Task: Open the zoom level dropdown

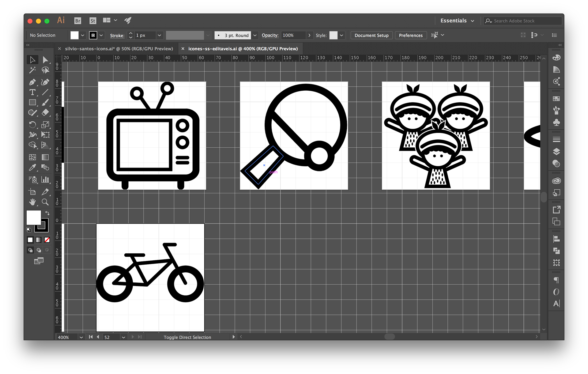Action: 81,337
